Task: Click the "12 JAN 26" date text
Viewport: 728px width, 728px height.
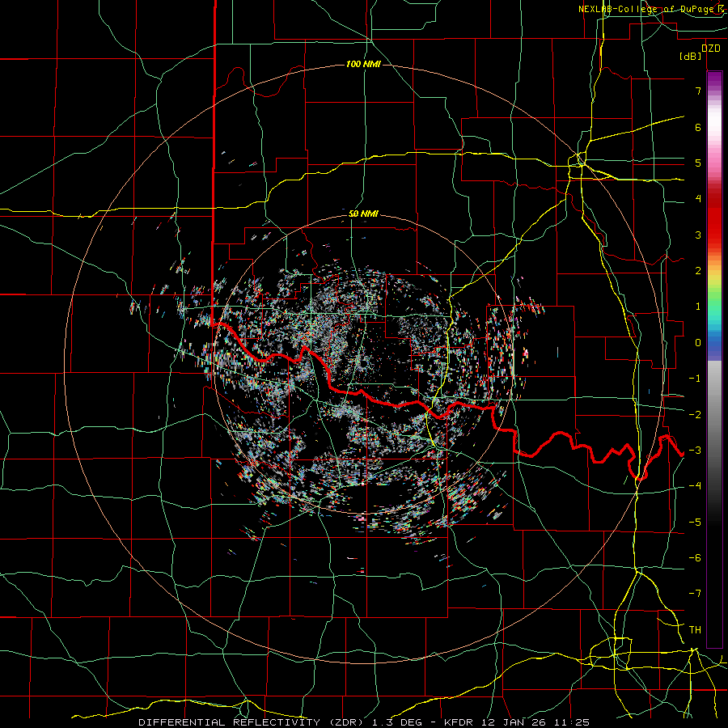Action: [512, 722]
